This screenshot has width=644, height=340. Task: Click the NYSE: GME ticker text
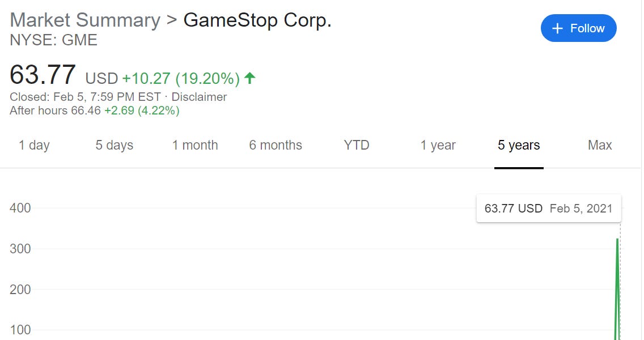tap(53, 40)
